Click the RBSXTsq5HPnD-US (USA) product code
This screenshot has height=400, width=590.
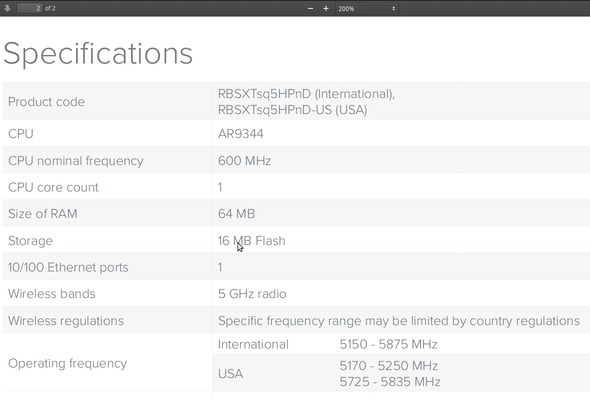pyautogui.click(x=292, y=110)
